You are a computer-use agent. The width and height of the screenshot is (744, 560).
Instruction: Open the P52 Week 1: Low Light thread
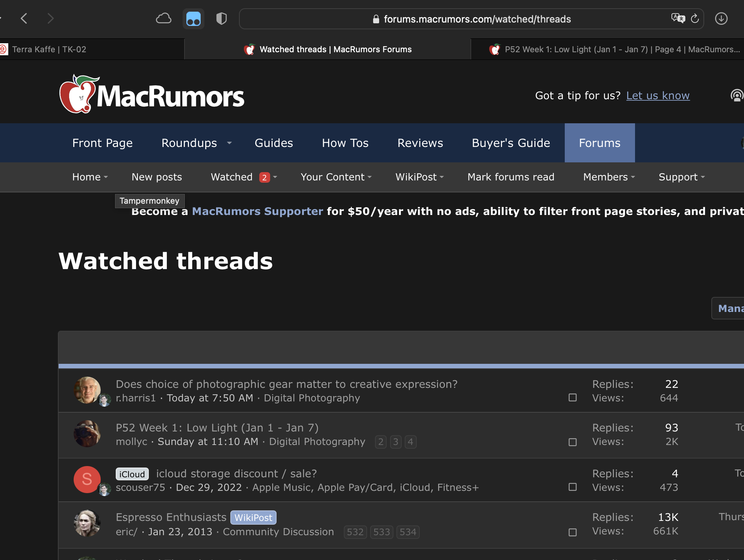pyautogui.click(x=217, y=428)
